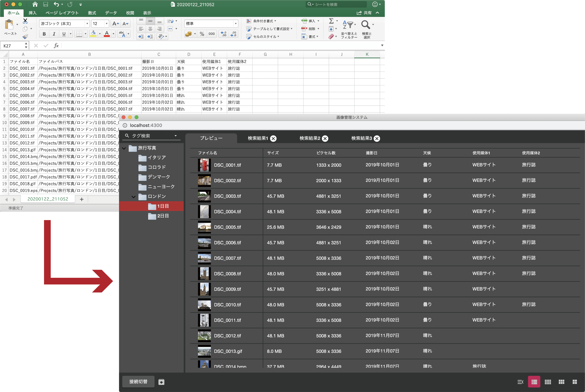Click the Cut scissors icon in Excel

tap(25, 21)
